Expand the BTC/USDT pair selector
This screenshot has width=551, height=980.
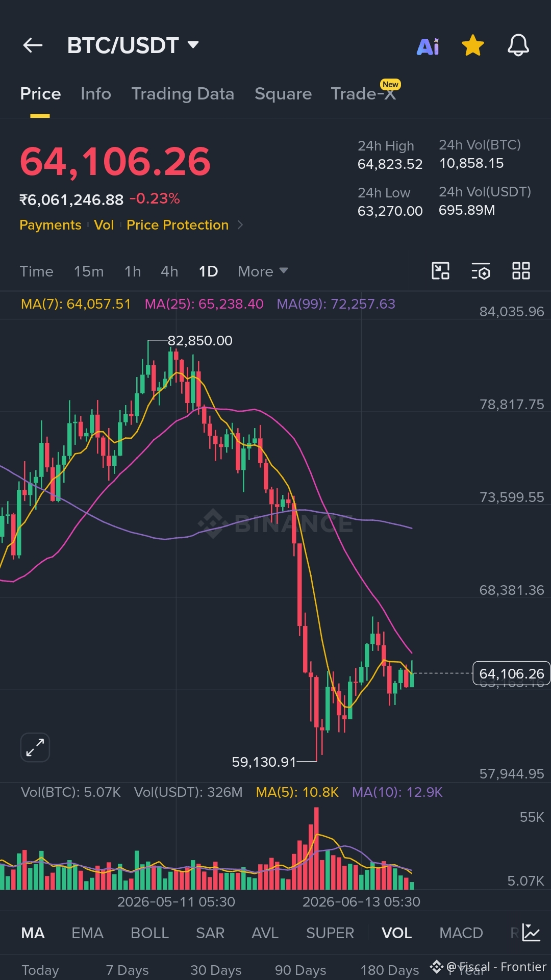(x=133, y=45)
